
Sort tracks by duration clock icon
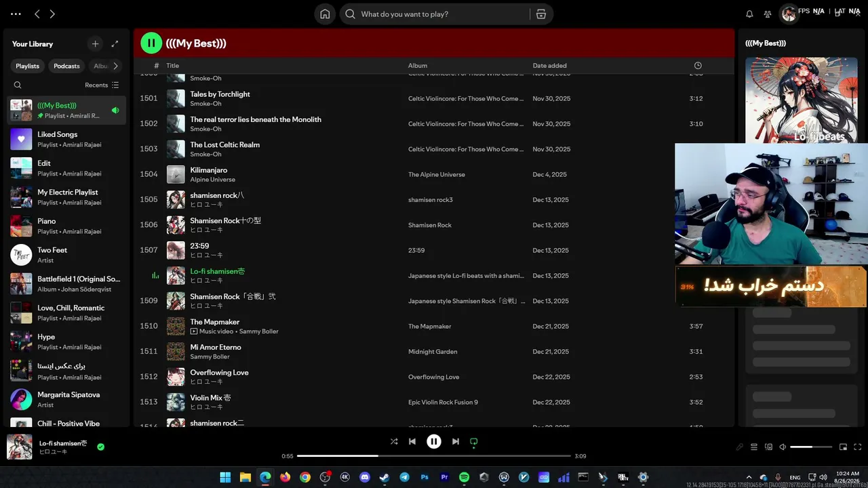(x=698, y=66)
